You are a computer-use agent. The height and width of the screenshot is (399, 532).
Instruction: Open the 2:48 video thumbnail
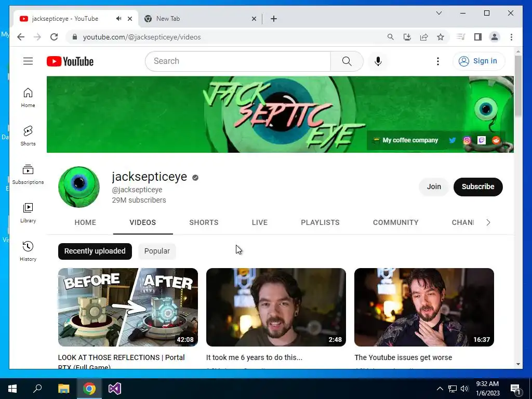(276, 307)
